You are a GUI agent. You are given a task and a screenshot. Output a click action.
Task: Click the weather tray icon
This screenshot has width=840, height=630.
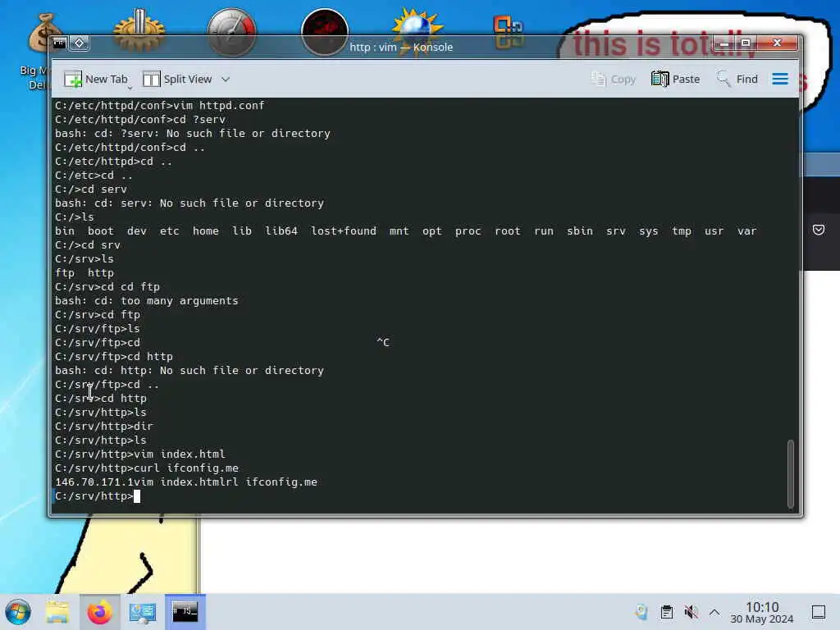point(641,612)
